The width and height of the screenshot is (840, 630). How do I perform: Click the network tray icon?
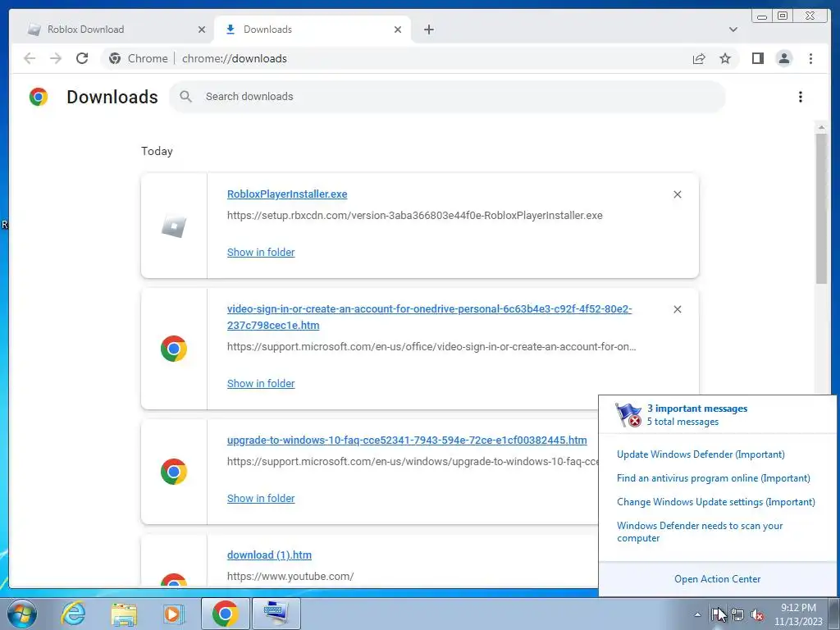pos(737,614)
